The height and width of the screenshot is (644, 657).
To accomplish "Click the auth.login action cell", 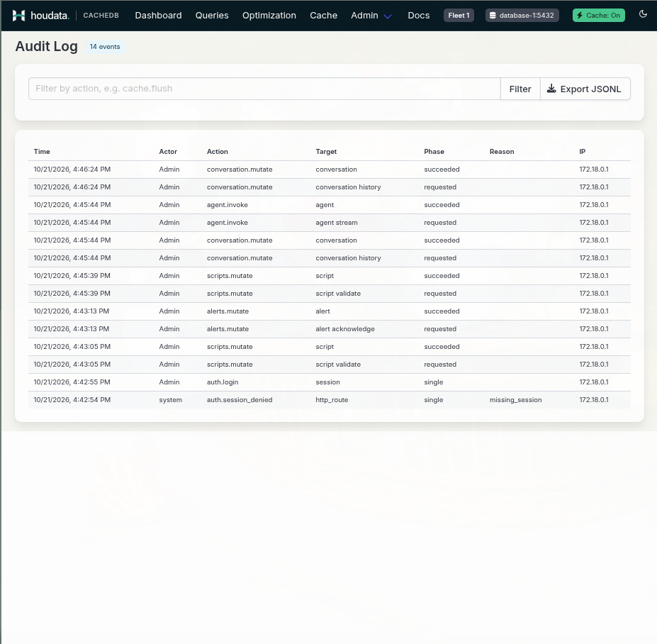I will tap(223, 382).
